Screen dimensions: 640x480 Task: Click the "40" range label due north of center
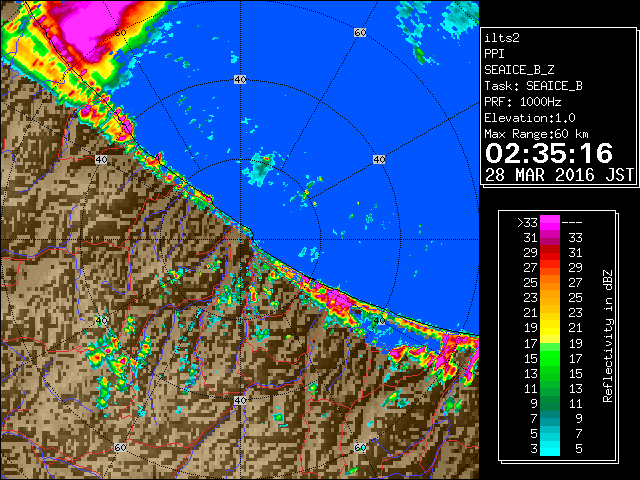(240, 79)
